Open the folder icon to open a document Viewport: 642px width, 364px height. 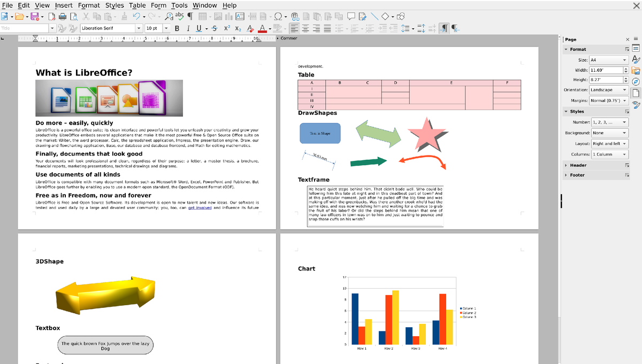(20, 16)
